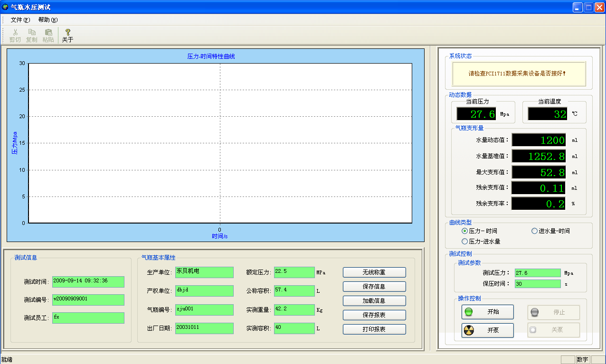
Task: Click the 产权单位 field with dbjd
Action: click(x=204, y=291)
